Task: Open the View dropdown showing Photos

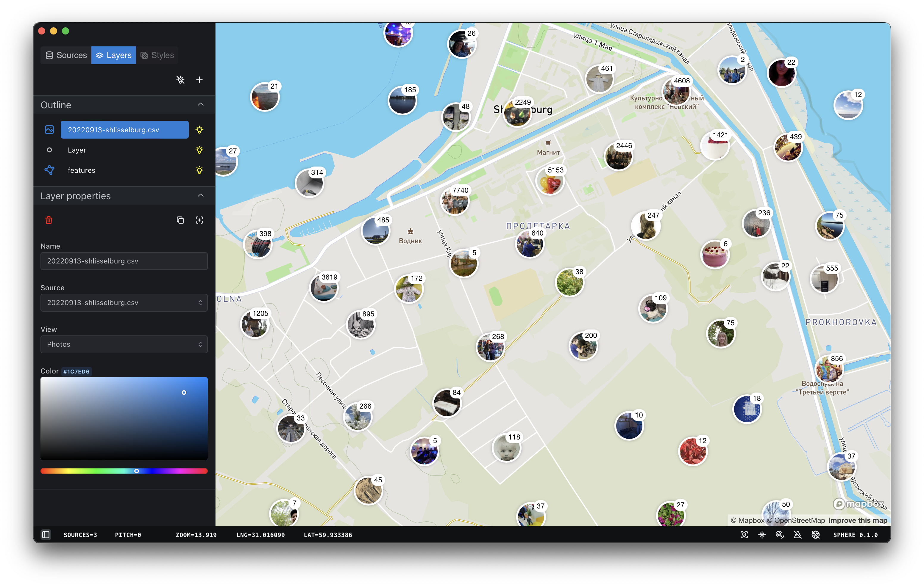Action: [124, 344]
